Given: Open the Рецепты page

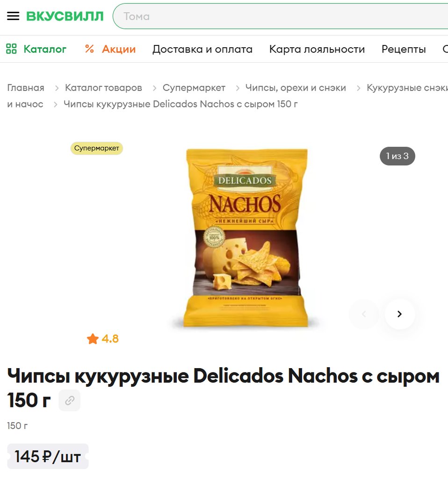Looking at the screenshot, I should 404,49.
